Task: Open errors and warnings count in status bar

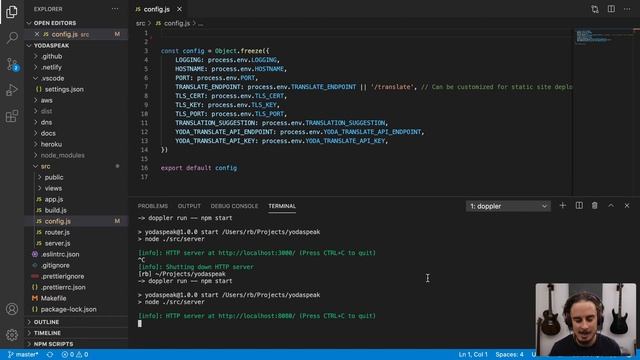Action: pyautogui.click(x=75, y=354)
